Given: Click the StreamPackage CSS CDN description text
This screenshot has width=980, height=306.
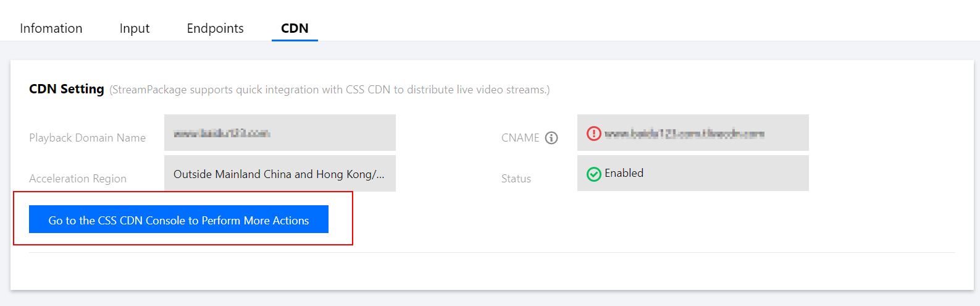Looking at the screenshot, I should tap(330, 90).
